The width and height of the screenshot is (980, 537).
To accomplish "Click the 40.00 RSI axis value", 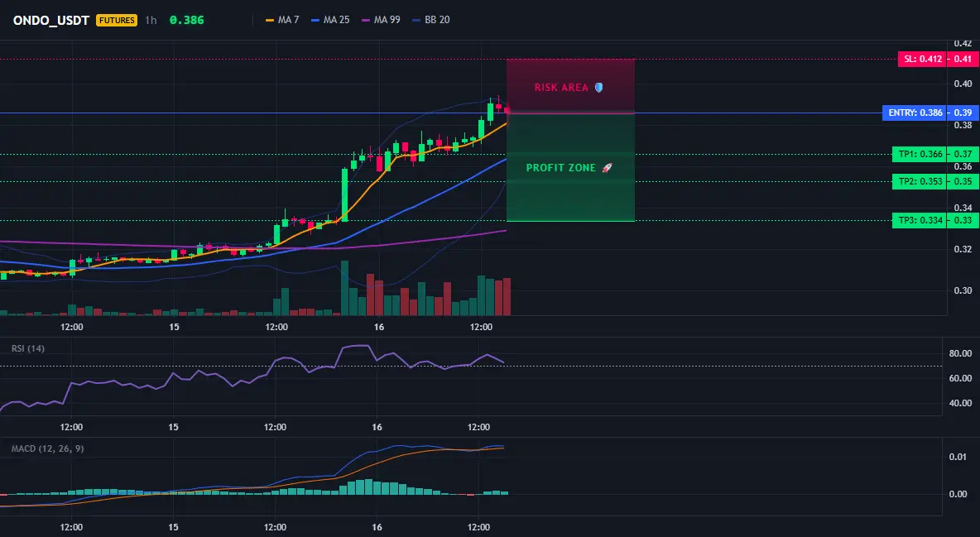I will point(960,403).
